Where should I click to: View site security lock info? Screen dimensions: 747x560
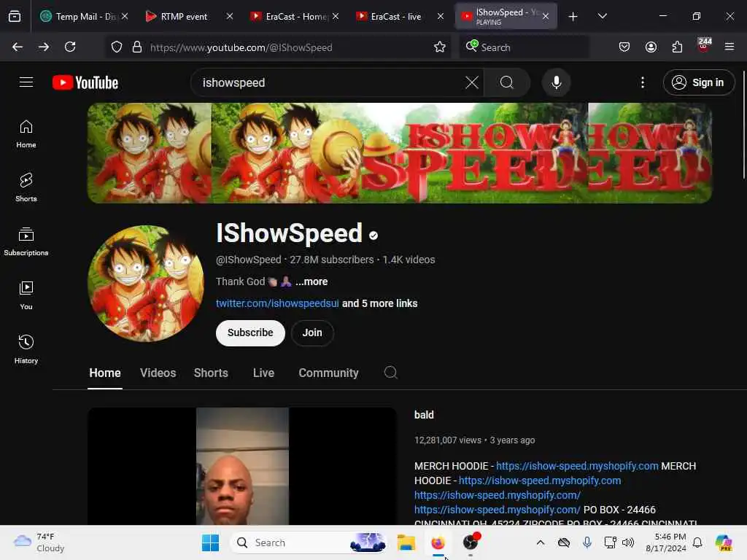point(137,47)
